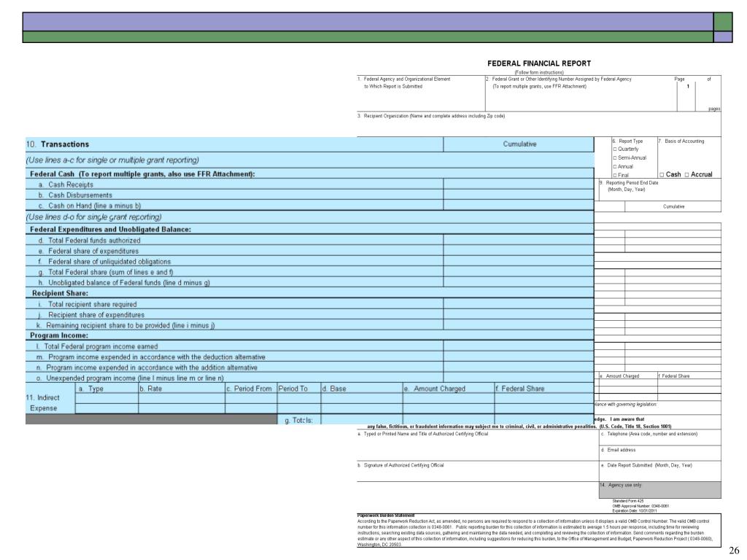Click Total Federal program income earned cell
Viewport: 747px width, 560px height.
519,346
